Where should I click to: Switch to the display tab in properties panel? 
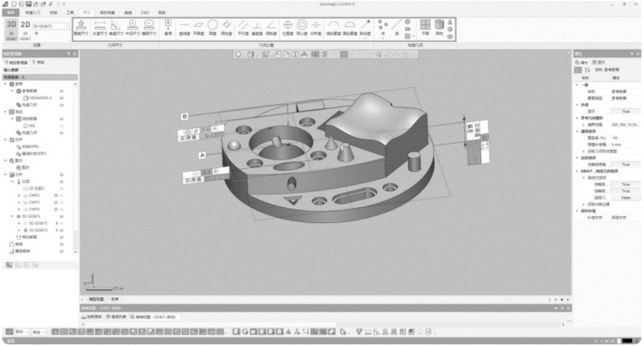click(x=599, y=63)
